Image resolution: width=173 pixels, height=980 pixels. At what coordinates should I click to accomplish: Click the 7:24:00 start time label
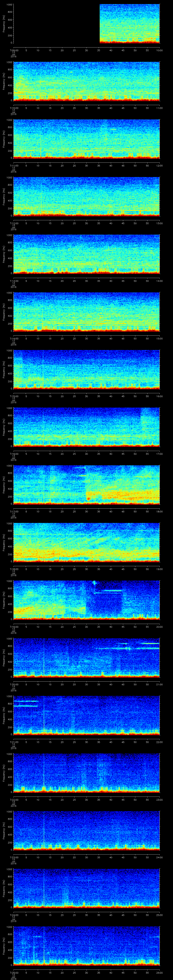coord(14,915)
